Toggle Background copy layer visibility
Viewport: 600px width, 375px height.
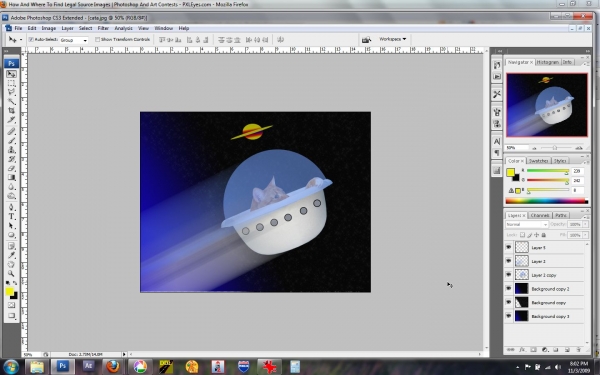(509, 302)
